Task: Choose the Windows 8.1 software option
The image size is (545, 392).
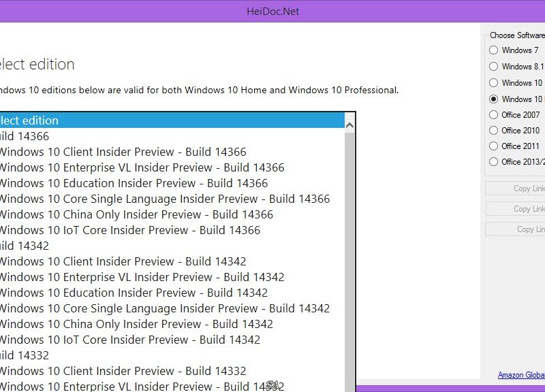Action: point(493,66)
